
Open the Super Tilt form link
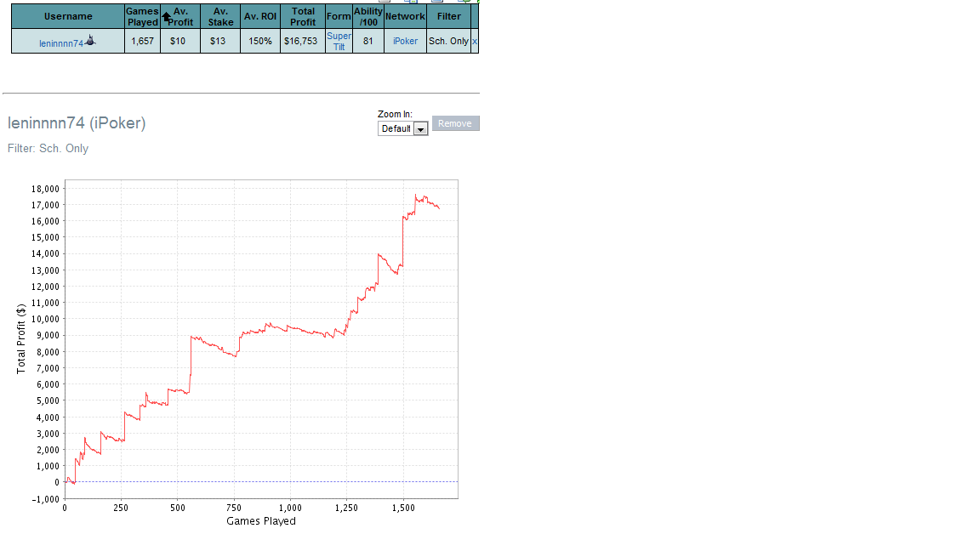point(339,41)
